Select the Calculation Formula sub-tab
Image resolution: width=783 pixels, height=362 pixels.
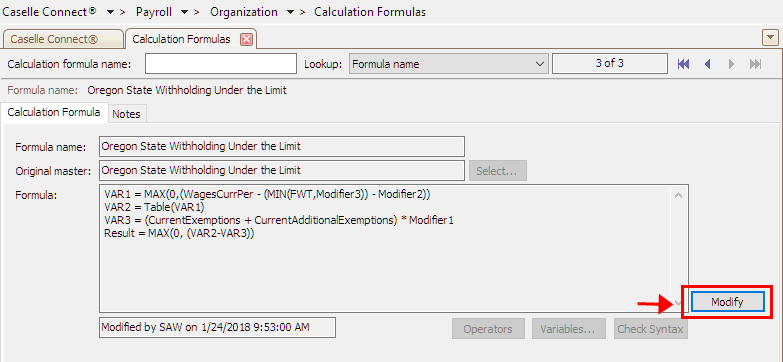point(54,112)
